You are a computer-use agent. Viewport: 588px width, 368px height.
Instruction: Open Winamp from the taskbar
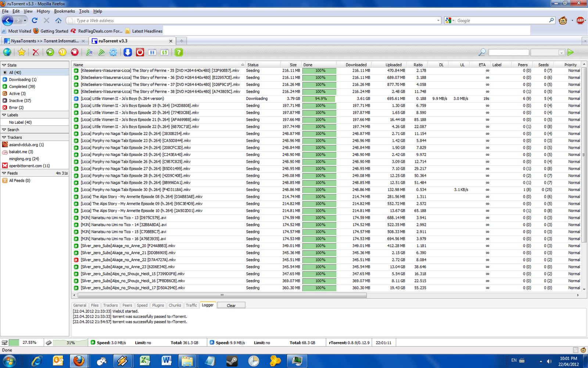point(122,361)
